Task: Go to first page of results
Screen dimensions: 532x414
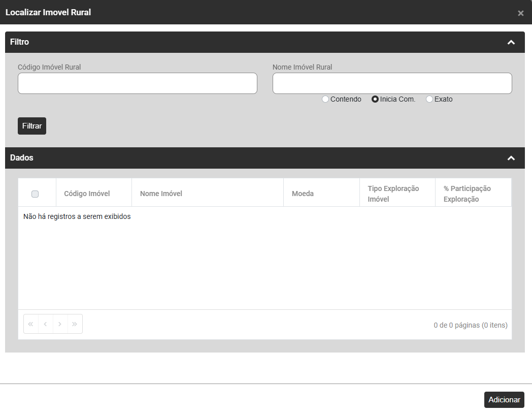Action: (x=31, y=324)
